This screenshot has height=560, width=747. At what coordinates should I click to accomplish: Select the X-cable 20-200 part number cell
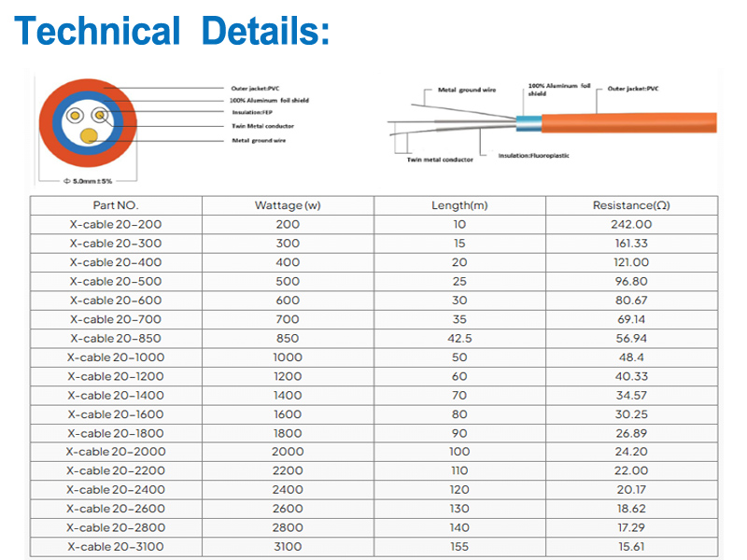(x=115, y=224)
